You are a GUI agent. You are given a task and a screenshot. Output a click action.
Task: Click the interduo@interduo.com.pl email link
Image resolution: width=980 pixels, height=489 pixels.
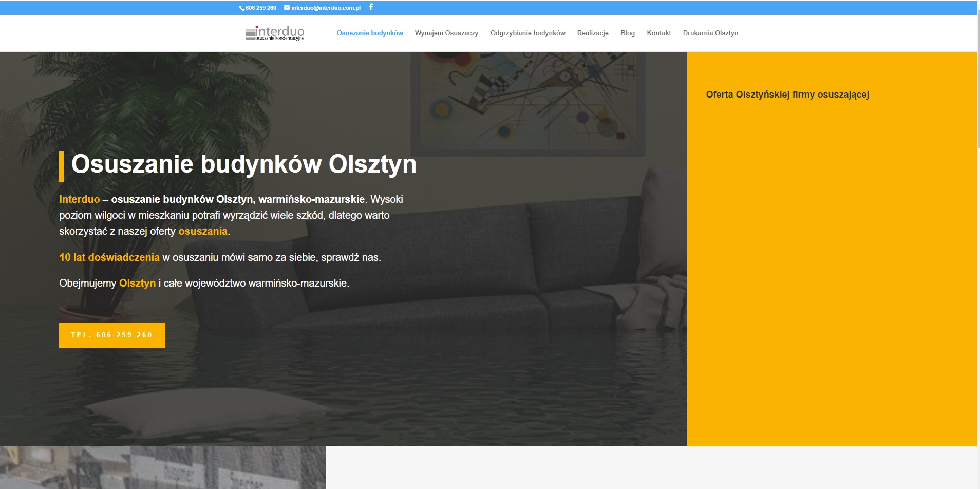click(326, 8)
